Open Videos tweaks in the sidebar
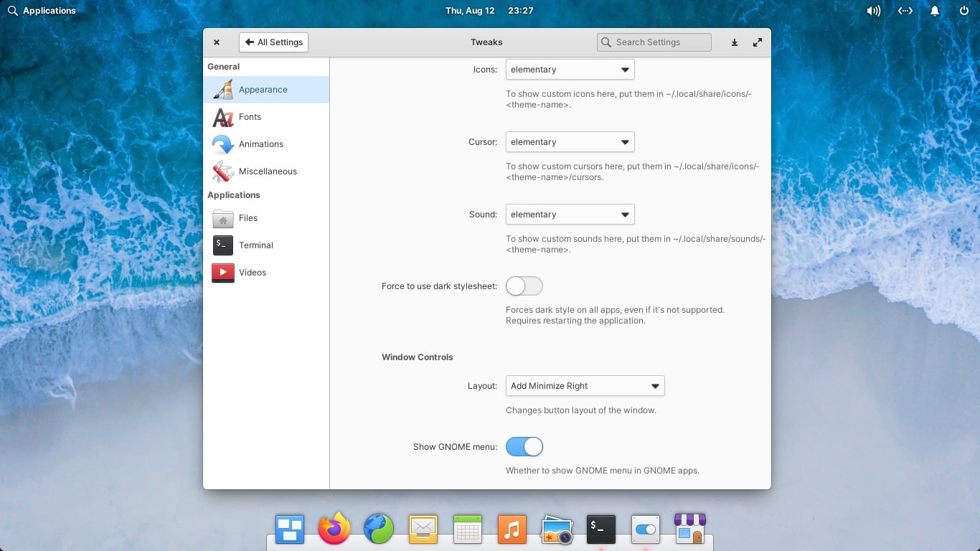The image size is (980, 551). (x=252, y=273)
